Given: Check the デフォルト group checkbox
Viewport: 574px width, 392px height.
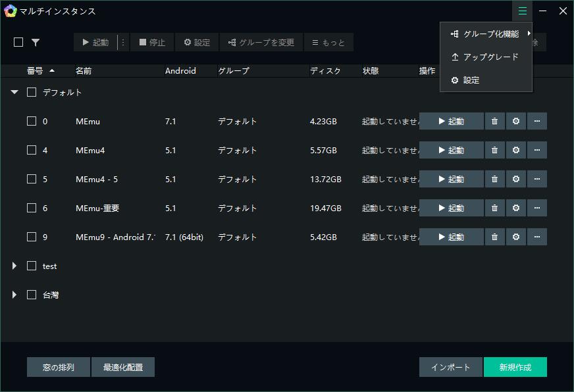Looking at the screenshot, I should coord(32,93).
